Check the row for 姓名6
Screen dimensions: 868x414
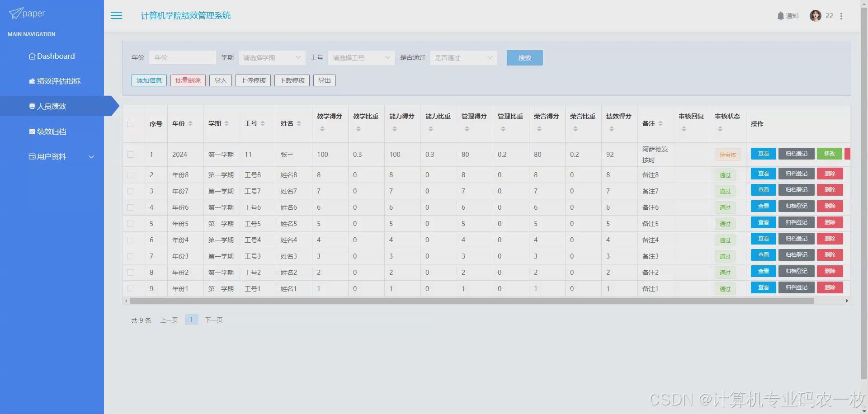(x=130, y=207)
